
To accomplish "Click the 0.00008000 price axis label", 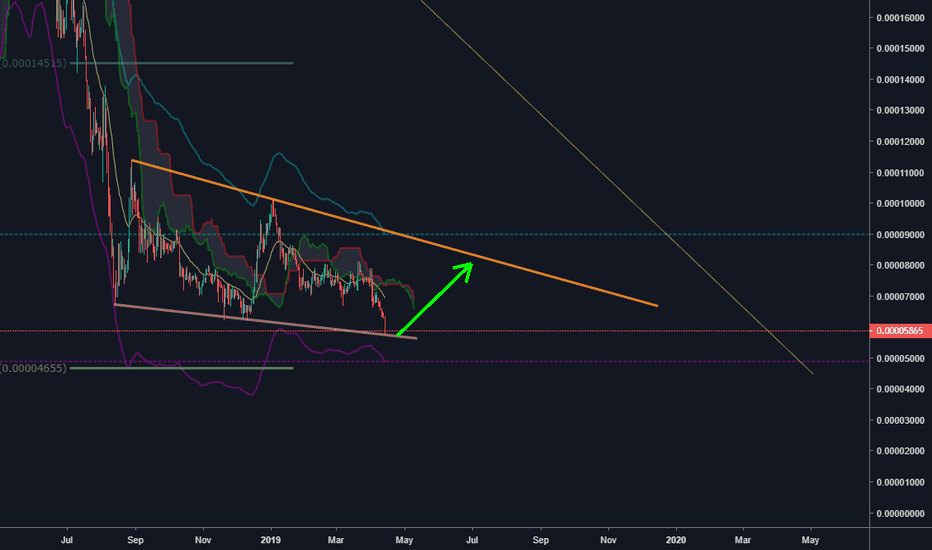I will 900,265.
